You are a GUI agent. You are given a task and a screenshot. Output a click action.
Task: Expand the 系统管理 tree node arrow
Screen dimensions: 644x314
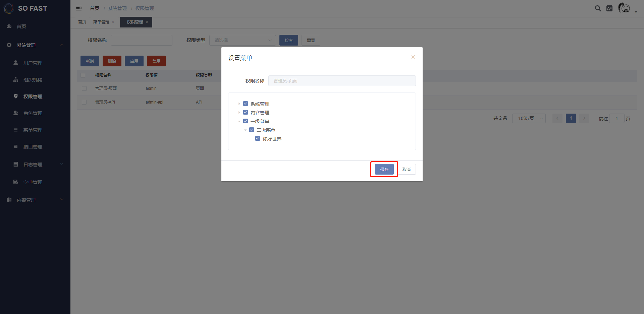coord(239,104)
